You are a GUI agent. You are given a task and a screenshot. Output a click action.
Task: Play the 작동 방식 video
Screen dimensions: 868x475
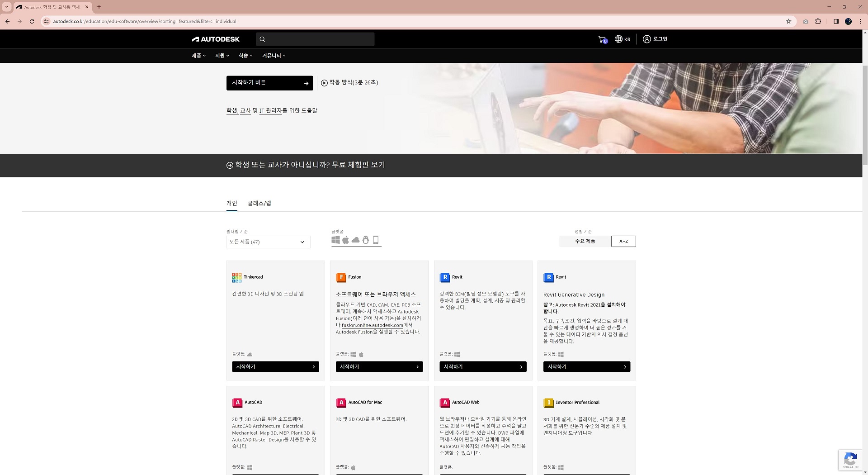click(349, 83)
